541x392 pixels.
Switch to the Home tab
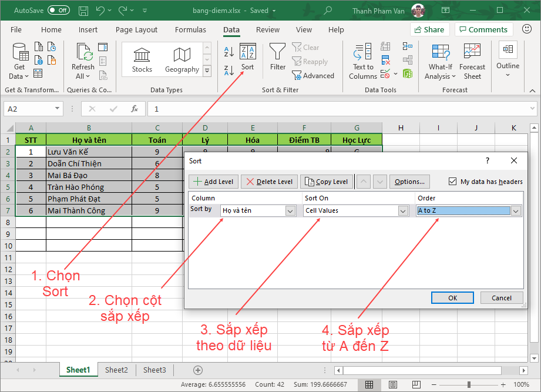[x=51, y=29]
